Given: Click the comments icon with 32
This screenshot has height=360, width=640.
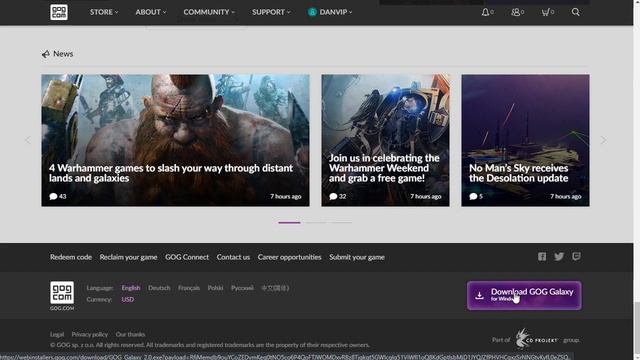Looking at the screenshot, I should pyautogui.click(x=333, y=196).
